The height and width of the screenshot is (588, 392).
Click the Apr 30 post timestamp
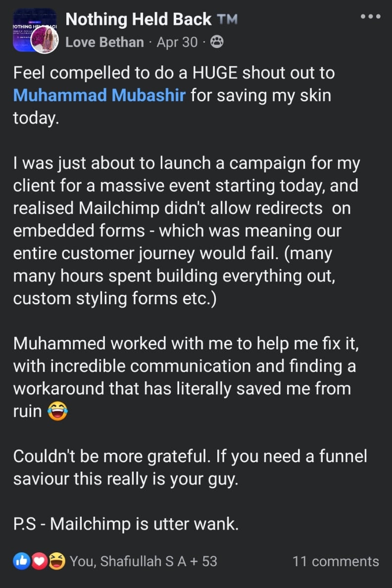point(177,42)
